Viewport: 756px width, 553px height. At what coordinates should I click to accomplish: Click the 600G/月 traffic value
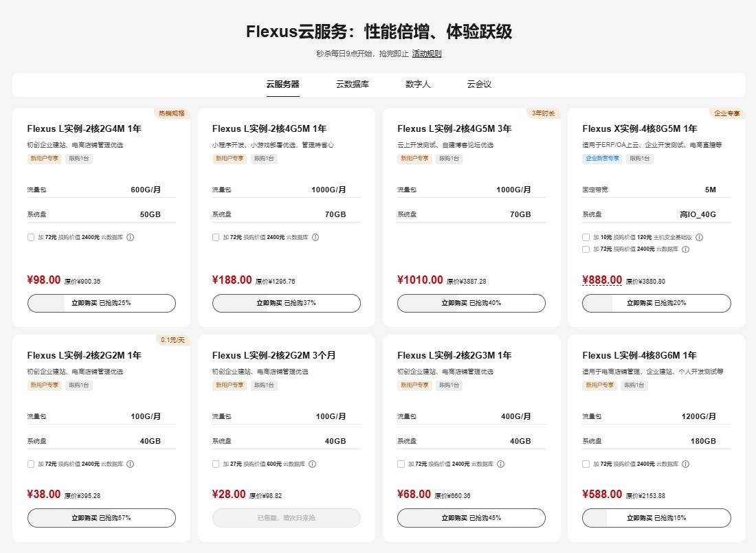point(146,190)
